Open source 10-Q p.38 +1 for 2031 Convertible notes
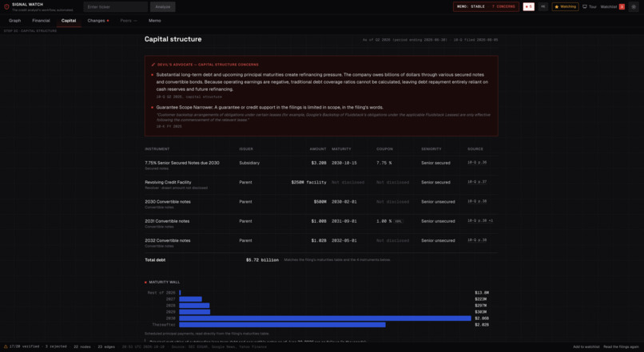Viewport: 644px width, 352px height. [x=479, y=221]
